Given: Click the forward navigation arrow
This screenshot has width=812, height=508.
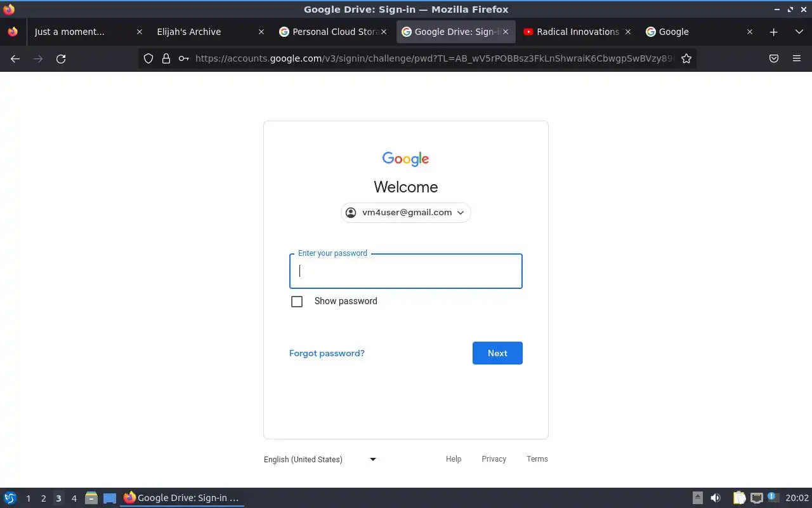Looking at the screenshot, I should 38,58.
